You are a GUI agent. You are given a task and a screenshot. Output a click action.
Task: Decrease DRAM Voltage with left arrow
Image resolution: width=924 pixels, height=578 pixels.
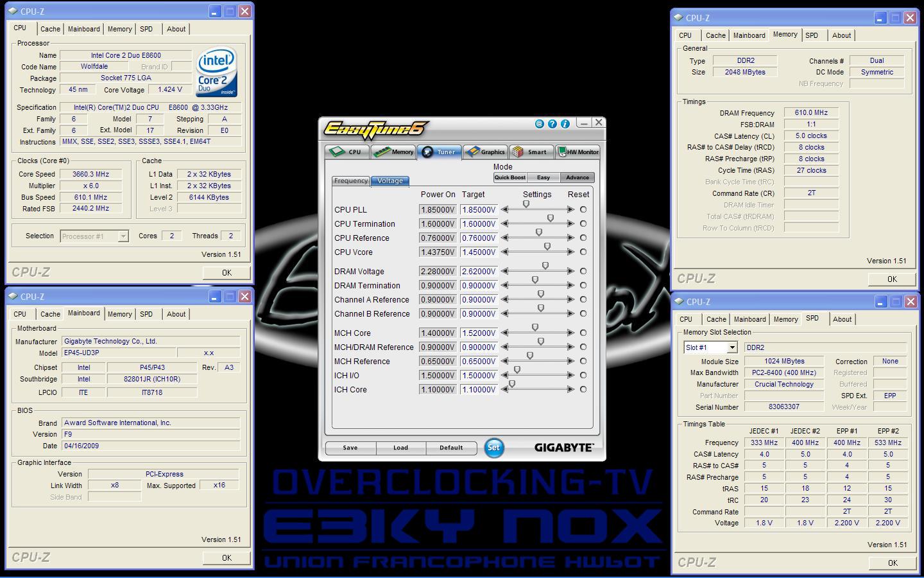(x=504, y=271)
